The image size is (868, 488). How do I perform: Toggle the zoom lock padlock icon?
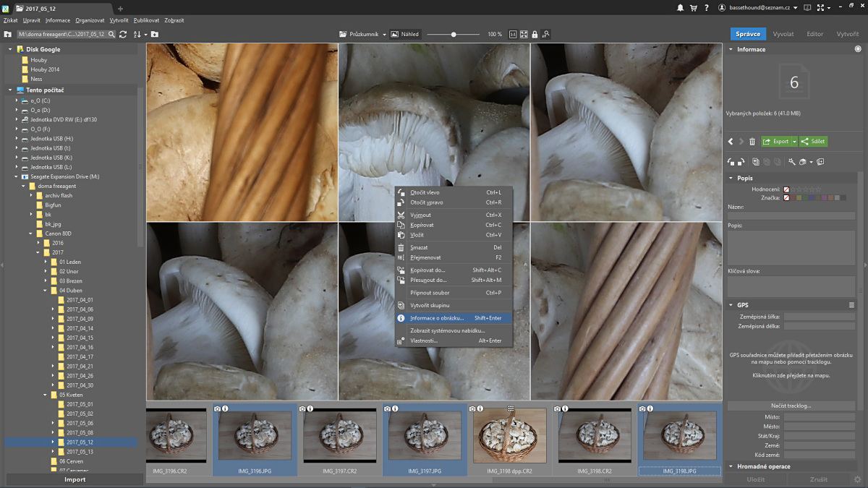click(535, 34)
